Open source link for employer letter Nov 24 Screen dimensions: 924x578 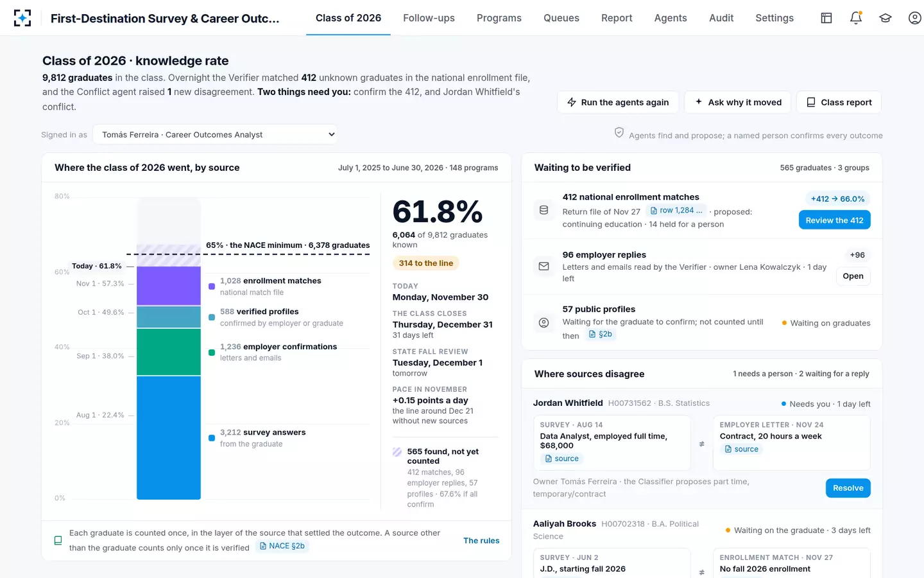(742, 450)
